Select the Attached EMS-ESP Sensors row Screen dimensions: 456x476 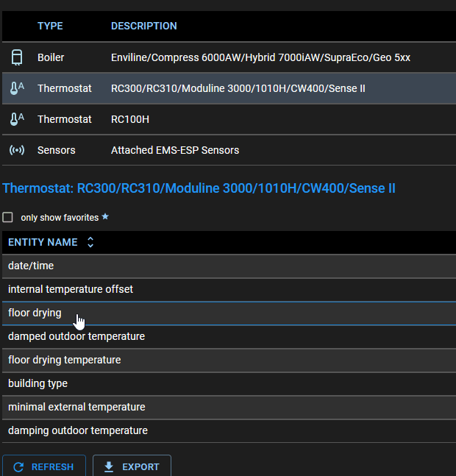pos(228,150)
